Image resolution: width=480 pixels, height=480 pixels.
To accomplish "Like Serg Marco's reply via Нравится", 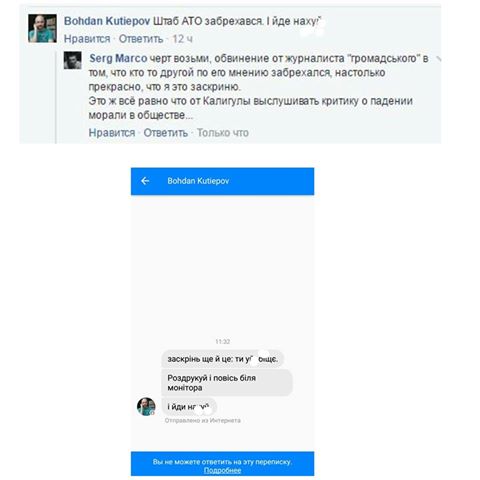I will pyautogui.click(x=112, y=133).
